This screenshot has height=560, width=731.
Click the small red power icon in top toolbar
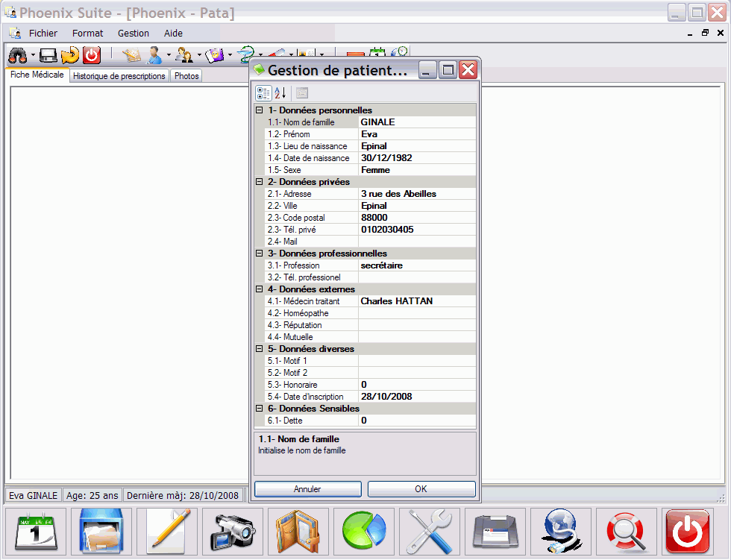pyautogui.click(x=92, y=55)
